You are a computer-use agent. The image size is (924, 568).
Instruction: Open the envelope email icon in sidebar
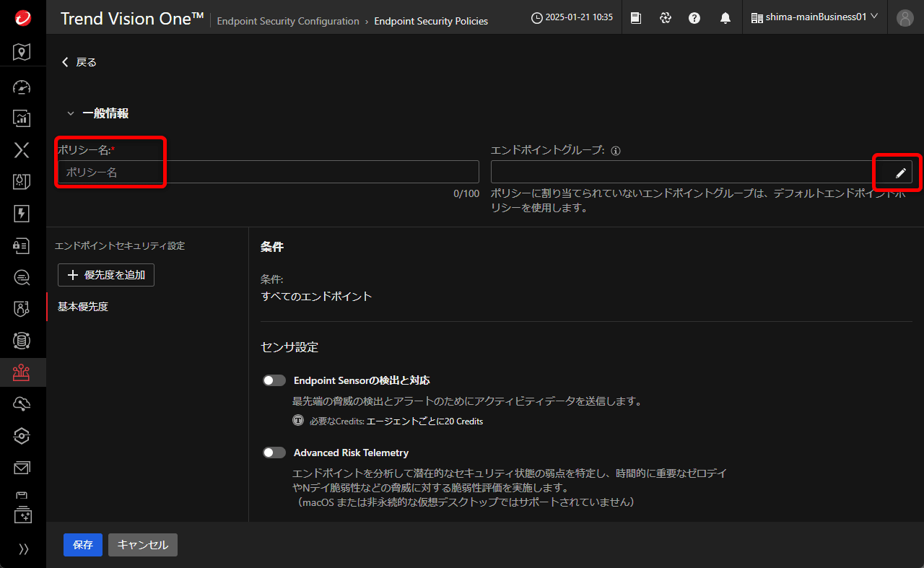pyautogui.click(x=22, y=468)
